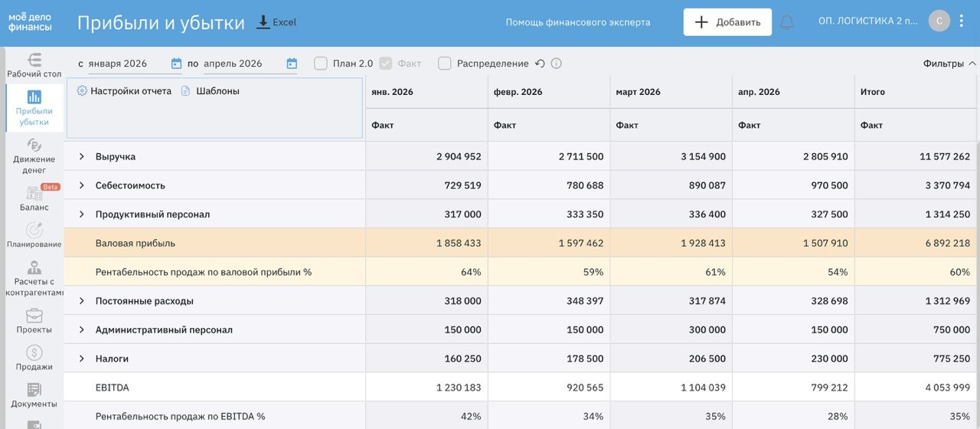Toggle the Факт checkbox

[386, 64]
